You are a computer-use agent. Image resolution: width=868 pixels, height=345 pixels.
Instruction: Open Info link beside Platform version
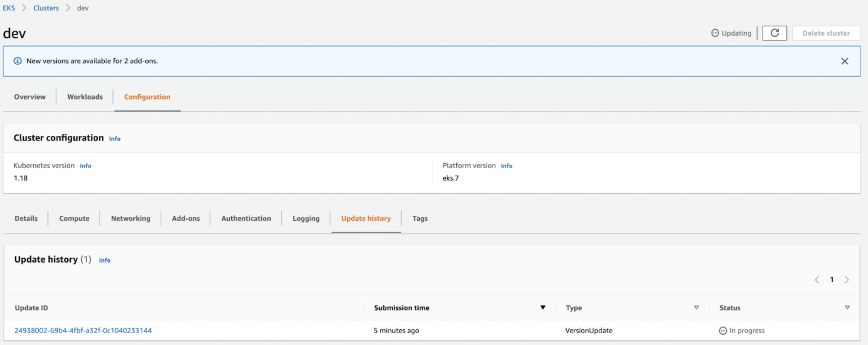pyautogui.click(x=506, y=165)
